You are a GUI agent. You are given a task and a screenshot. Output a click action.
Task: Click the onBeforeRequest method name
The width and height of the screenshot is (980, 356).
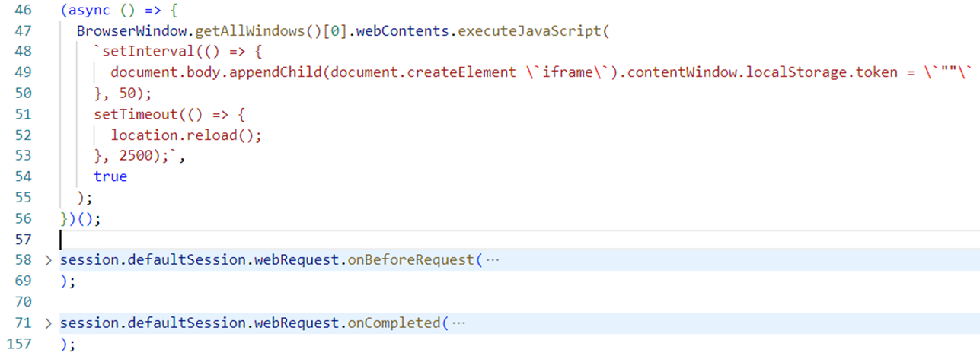point(411,260)
